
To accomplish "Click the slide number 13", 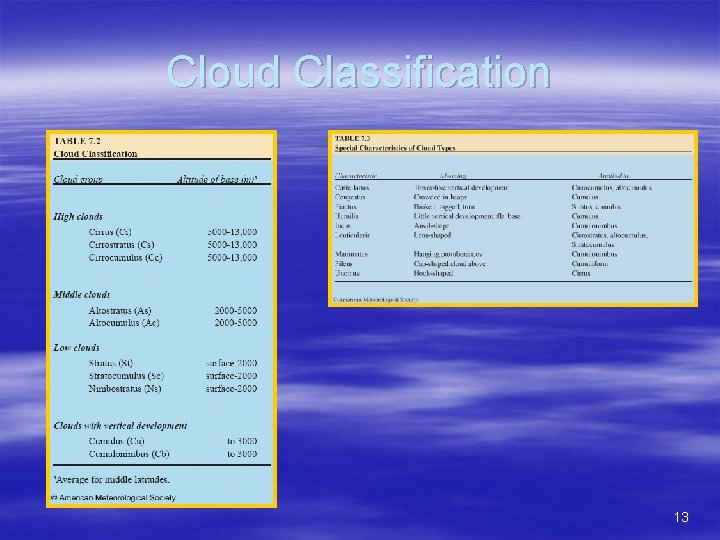I will (x=681, y=518).
